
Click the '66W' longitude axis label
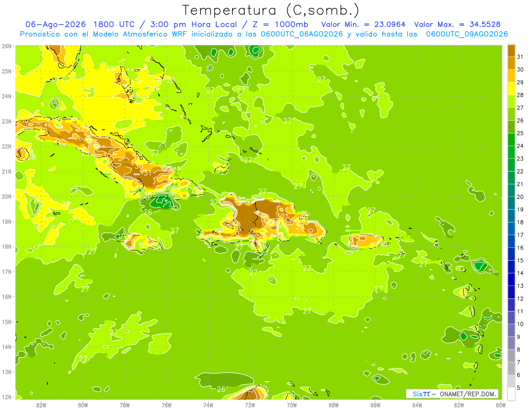pyautogui.click(x=376, y=405)
